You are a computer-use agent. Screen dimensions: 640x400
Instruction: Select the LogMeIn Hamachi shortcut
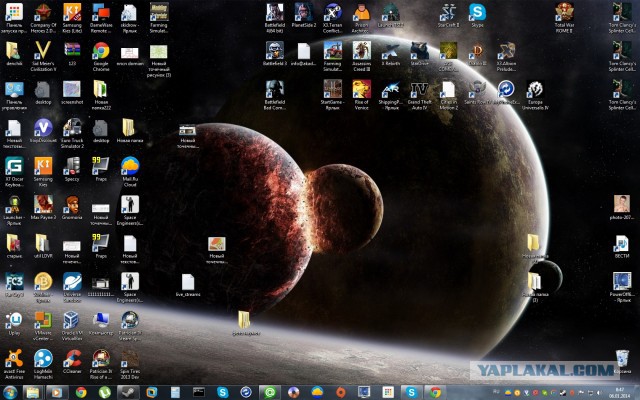click(x=43, y=364)
